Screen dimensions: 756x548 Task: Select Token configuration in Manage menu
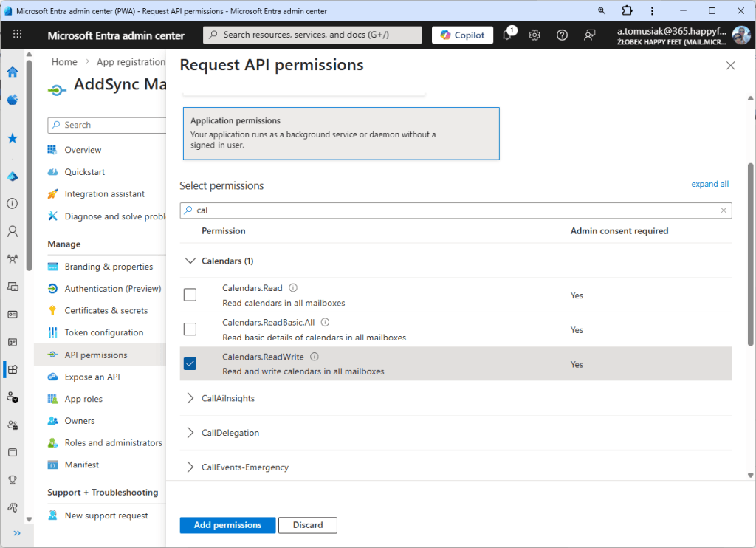[103, 332]
